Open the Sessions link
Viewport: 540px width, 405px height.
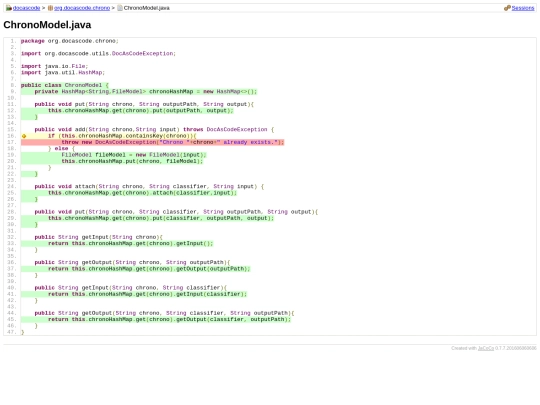pyautogui.click(x=523, y=8)
